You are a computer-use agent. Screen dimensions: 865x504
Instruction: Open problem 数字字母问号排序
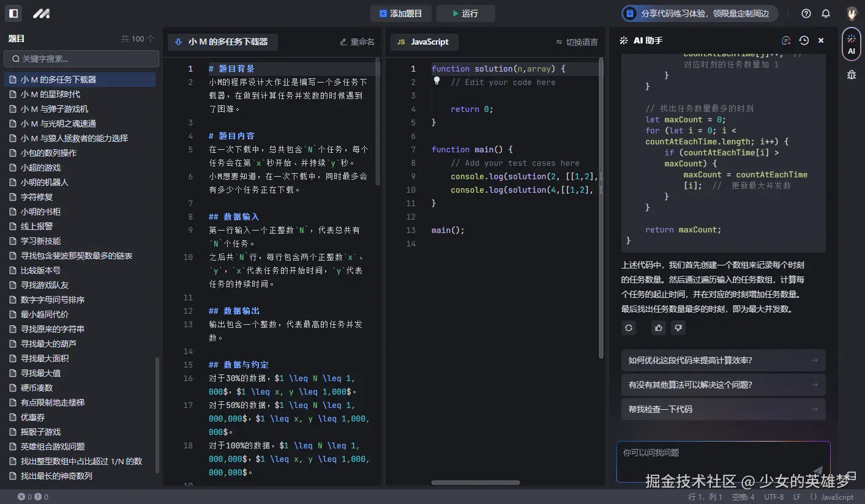coord(80,300)
